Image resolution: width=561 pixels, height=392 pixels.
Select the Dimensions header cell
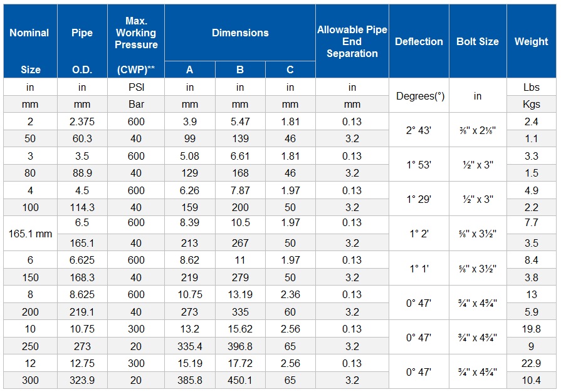coord(240,33)
